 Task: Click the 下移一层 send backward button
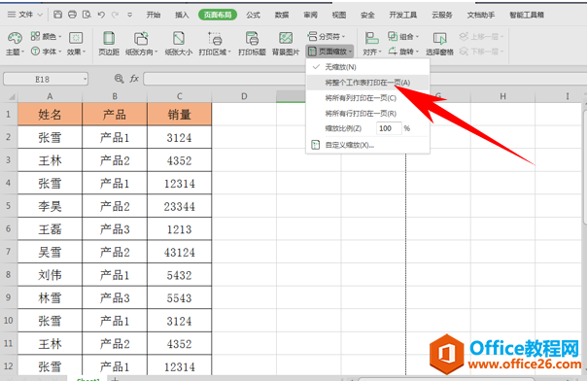coord(481,52)
